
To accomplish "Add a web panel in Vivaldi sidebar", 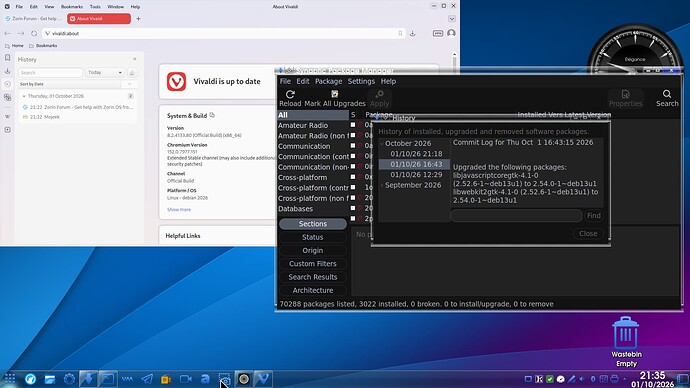I will [7, 130].
